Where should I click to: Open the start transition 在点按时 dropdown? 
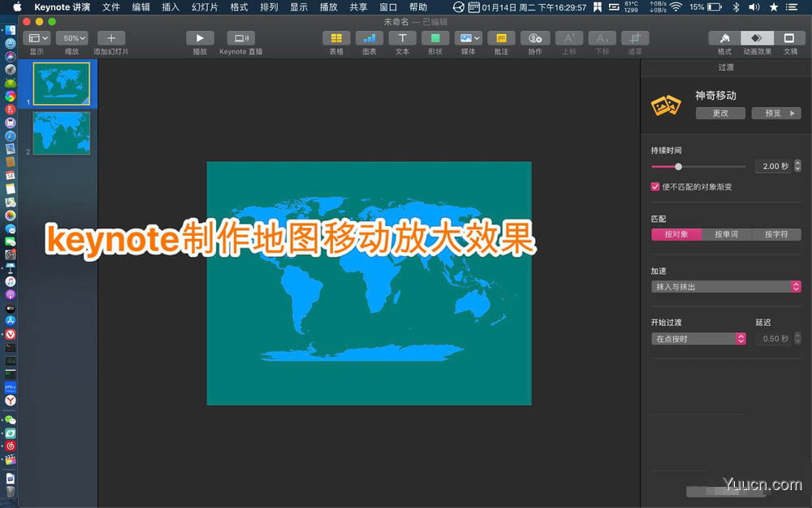pos(698,338)
